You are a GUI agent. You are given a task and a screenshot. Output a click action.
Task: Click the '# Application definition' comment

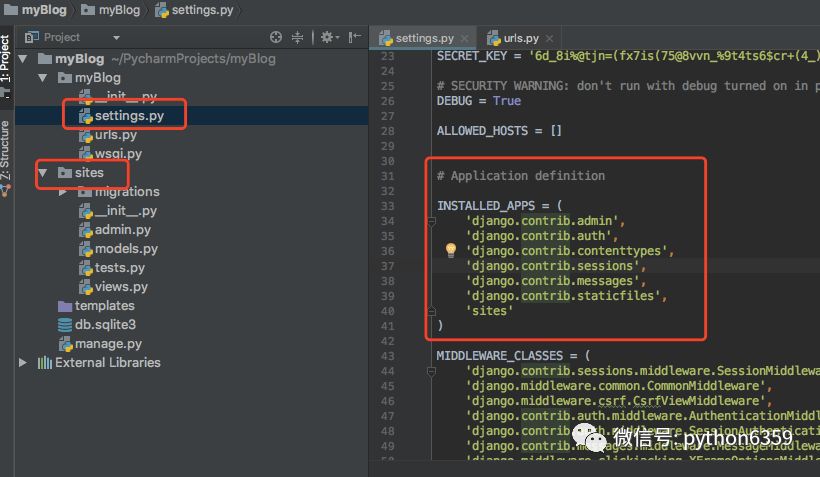[x=521, y=176]
